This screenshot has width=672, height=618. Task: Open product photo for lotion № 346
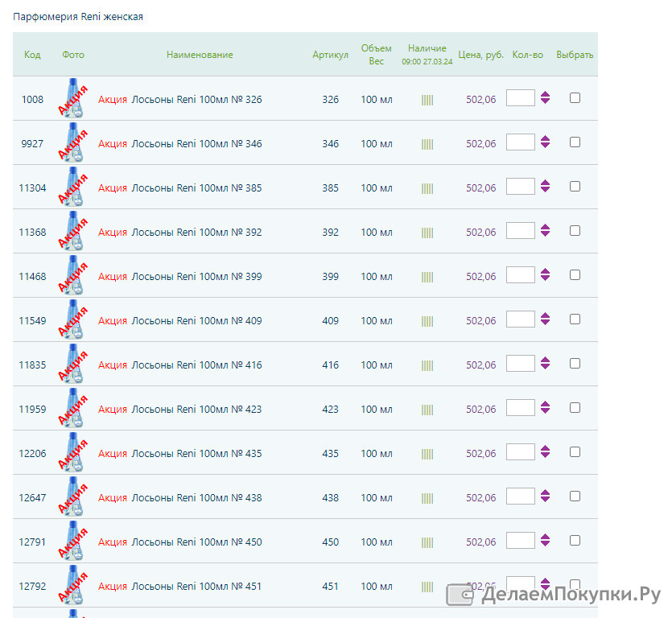73,142
